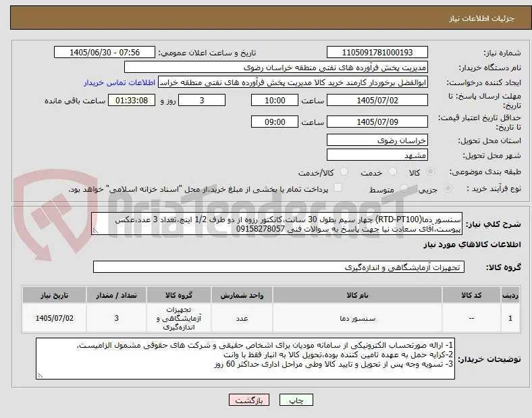The width and height of the screenshot is (532, 418).
Task: Click the بازگشت (back) button
Action: point(248,400)
